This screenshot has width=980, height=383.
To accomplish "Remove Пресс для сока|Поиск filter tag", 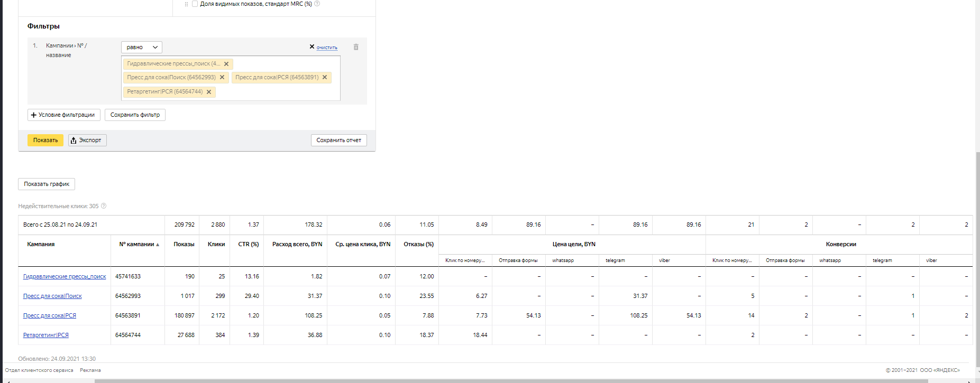I will click(222, 77).
